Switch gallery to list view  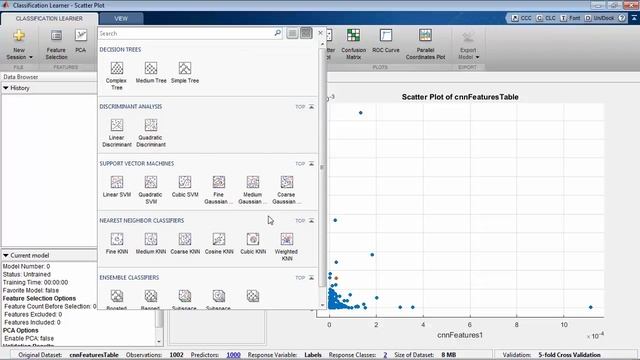coord(292,33)
